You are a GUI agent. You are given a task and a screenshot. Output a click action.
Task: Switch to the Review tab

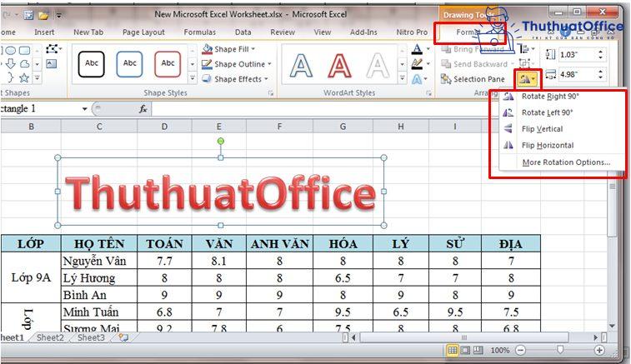tap(283, 32)
